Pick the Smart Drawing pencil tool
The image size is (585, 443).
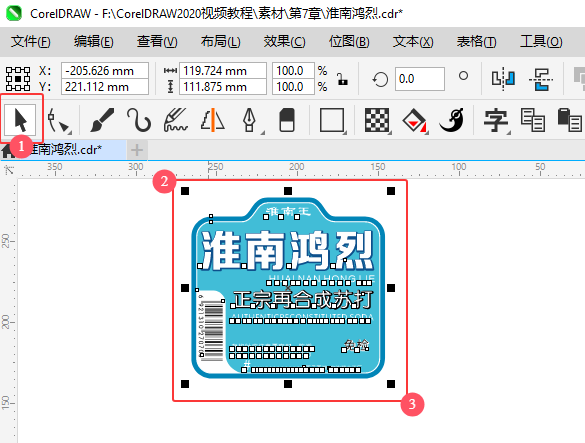[175, 120]
